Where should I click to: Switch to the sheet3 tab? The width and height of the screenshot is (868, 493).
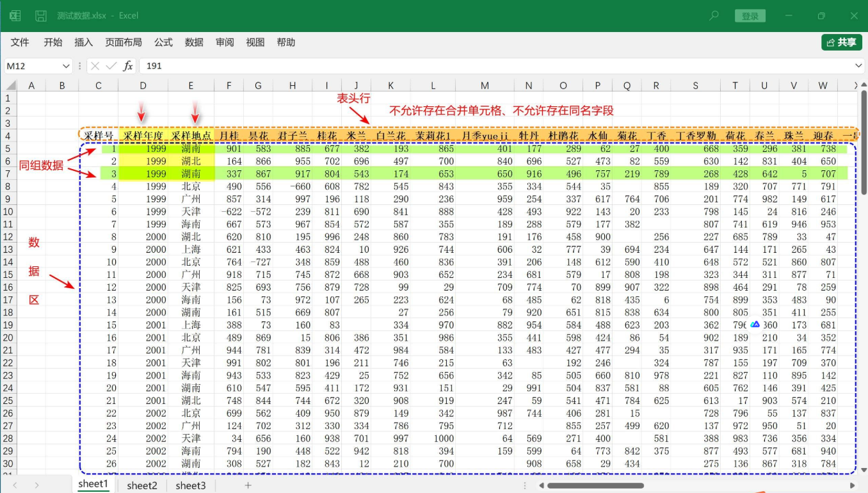(190, 485)
